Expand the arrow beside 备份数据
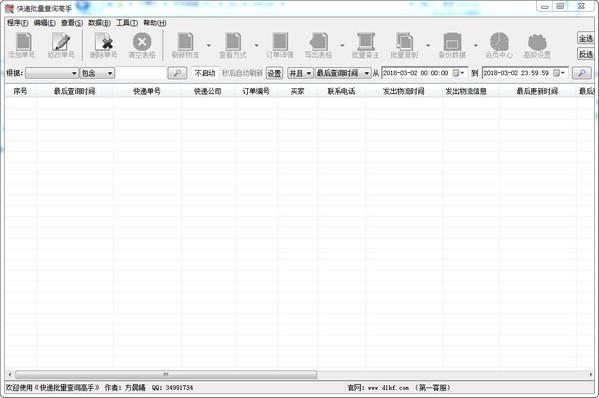599x398 pixels. 476,45
